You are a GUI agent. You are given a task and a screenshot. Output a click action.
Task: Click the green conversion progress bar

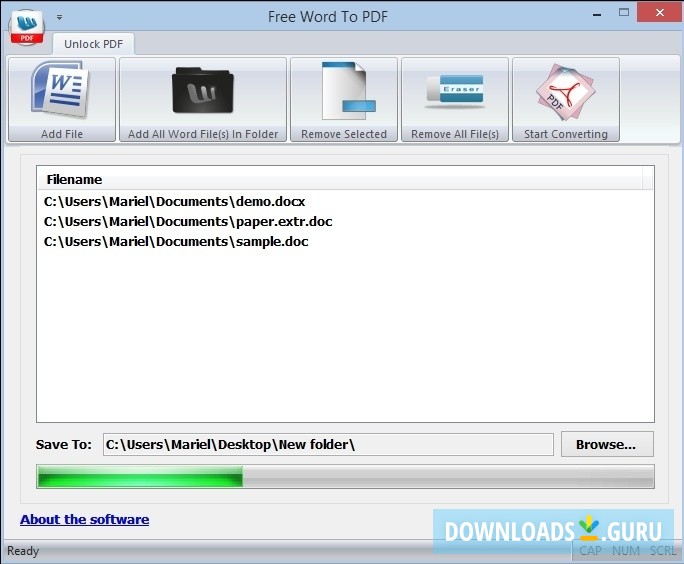tap(345, 476)
